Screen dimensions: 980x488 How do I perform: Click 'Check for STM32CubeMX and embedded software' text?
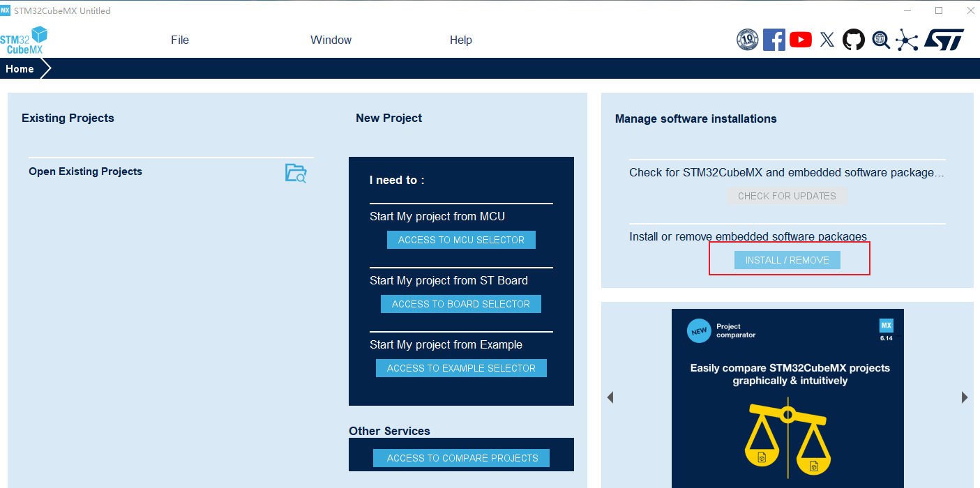[x=787, y=172]
